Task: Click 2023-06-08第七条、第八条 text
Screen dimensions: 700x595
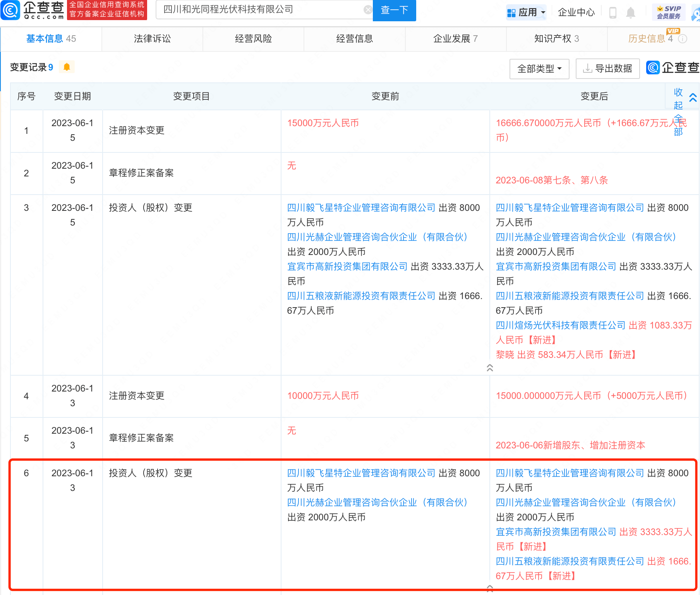Action: 552,180
